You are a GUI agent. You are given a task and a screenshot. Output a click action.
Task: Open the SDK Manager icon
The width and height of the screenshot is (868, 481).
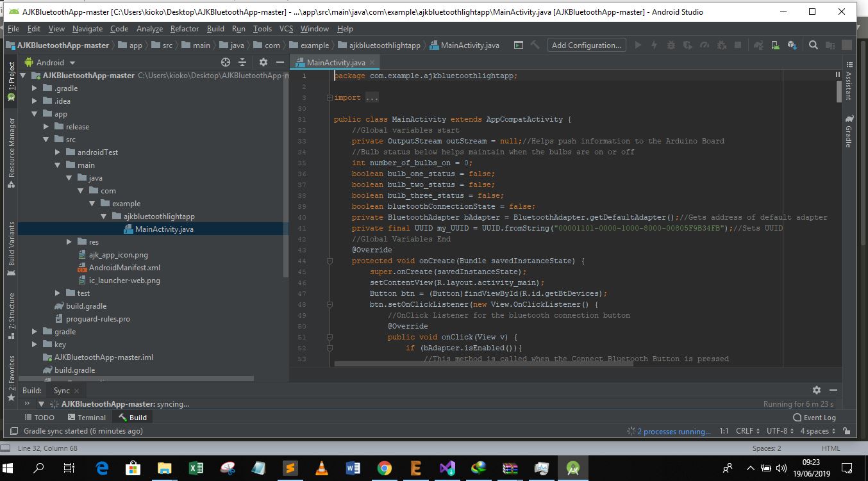point(792,45)
